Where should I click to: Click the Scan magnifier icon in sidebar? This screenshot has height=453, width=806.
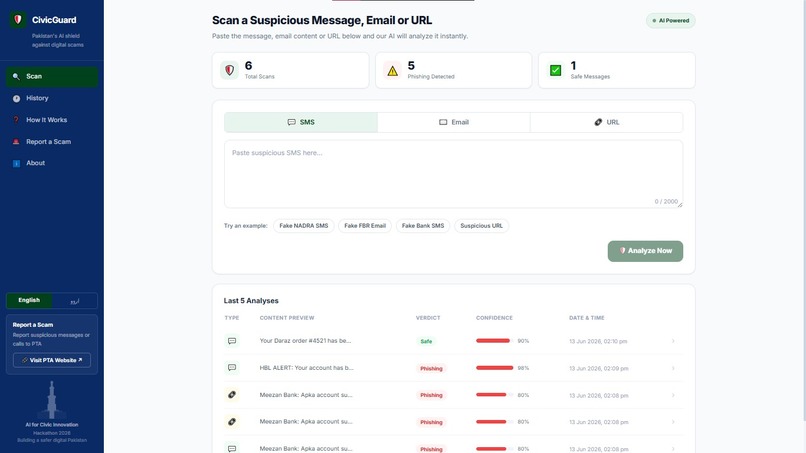pos(16,77)
